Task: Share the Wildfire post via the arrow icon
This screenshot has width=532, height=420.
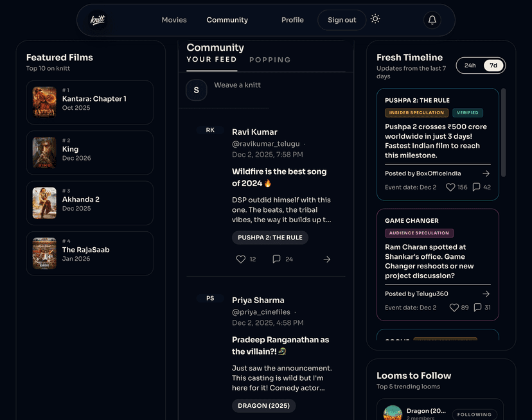Action: pyautogui.click(x=326, y=259)
